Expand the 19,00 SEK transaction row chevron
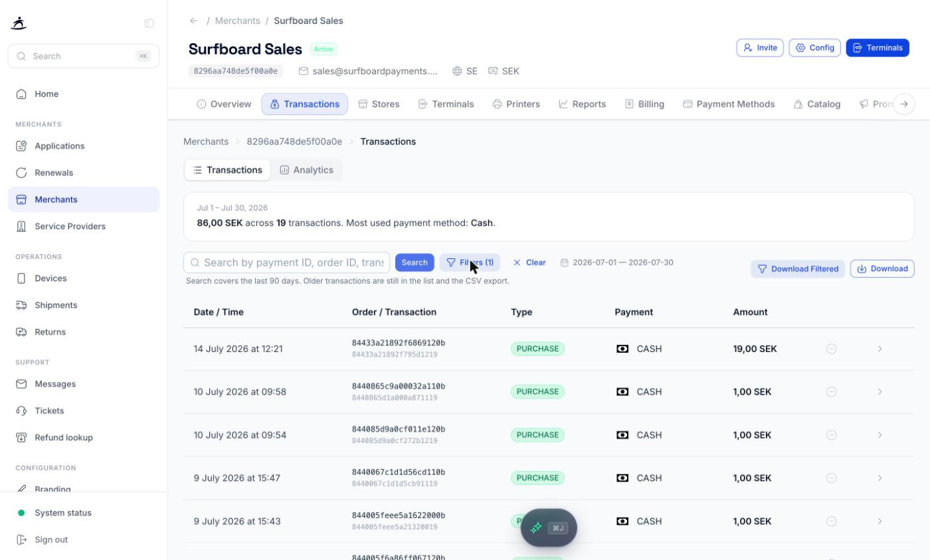Viewport: 930px width, 560px height. 880,349
